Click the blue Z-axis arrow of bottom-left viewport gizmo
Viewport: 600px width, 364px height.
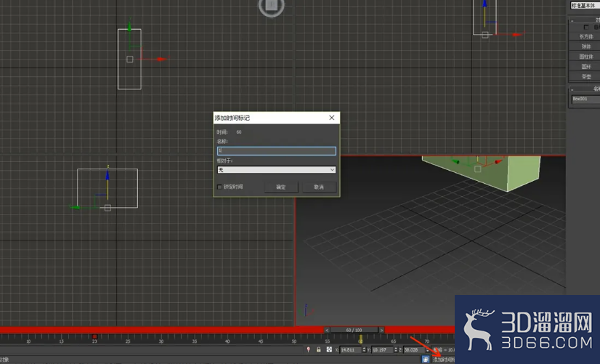pyautogui.click(x=108, y=175)
